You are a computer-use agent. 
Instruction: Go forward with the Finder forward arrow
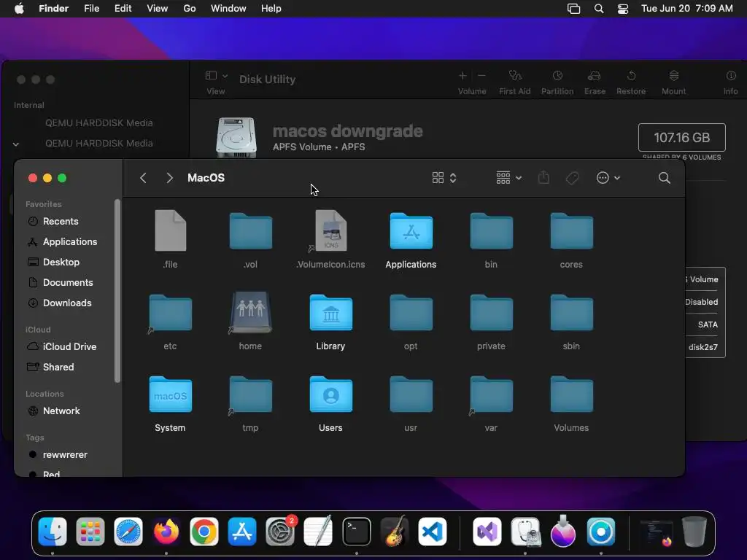[169, 178]
